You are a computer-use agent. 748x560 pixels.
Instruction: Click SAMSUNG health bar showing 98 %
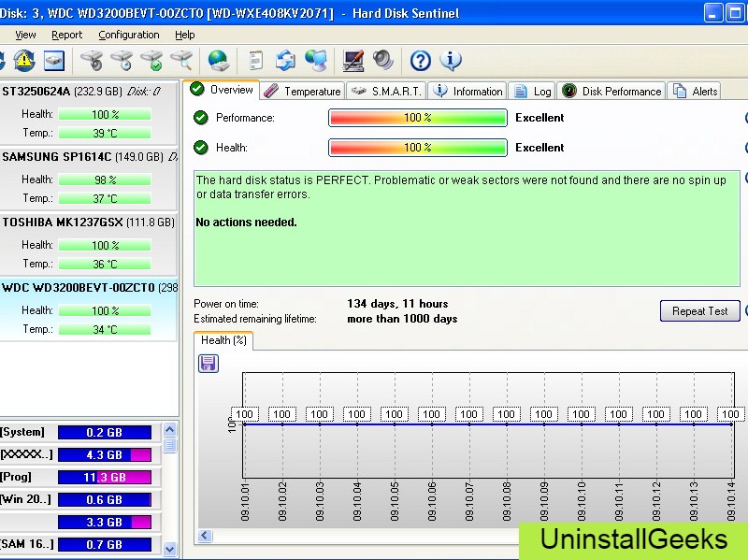105,179
